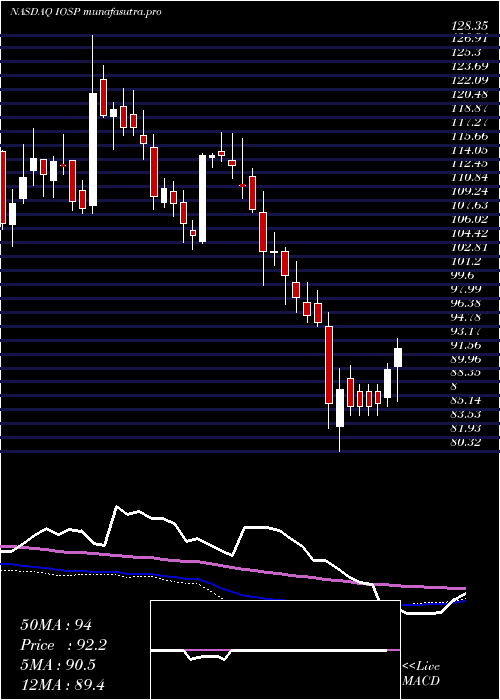Select the 109.24 axis value
500x700 pixels.
tap(472, 192)
